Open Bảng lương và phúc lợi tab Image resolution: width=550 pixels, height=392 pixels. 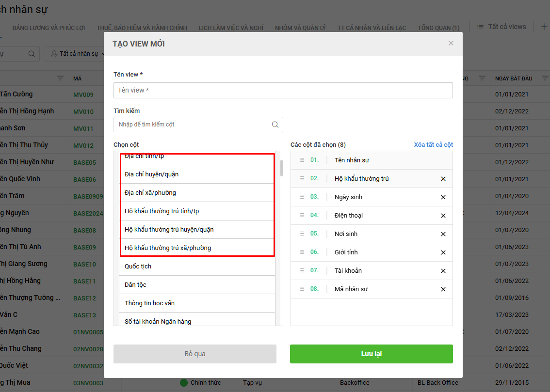pos(49,28)
